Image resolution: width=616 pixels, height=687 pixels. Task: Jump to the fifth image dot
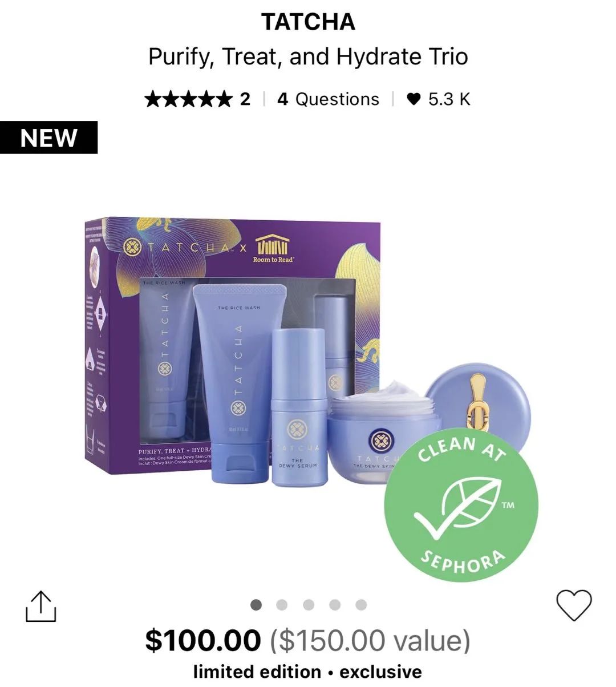point(361,605)
